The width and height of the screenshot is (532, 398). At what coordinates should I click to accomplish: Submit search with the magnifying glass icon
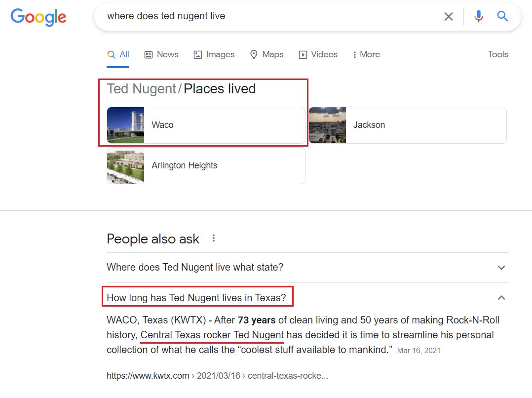tap(502, 16)
